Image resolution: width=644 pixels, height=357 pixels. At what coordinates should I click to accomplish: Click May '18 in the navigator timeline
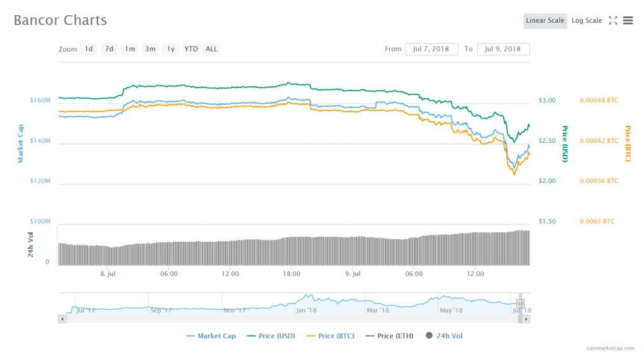click(x=451, y=310)
